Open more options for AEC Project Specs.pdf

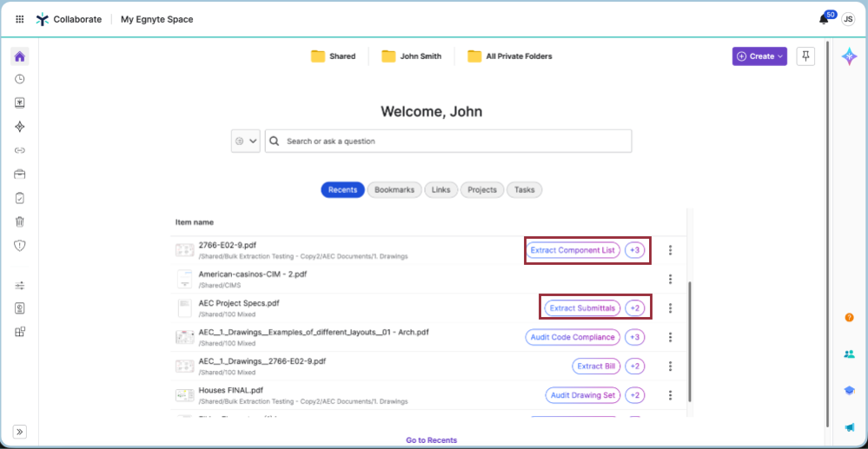click(x=670, y=308)
